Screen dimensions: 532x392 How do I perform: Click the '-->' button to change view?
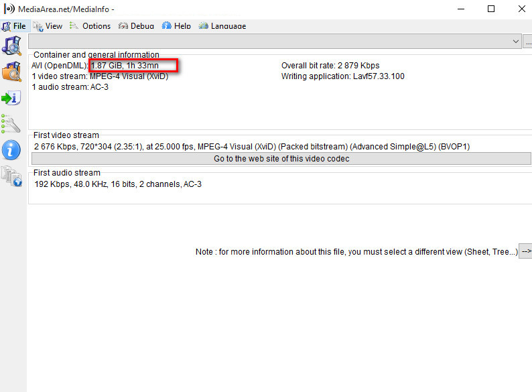[x=525, y=251]
